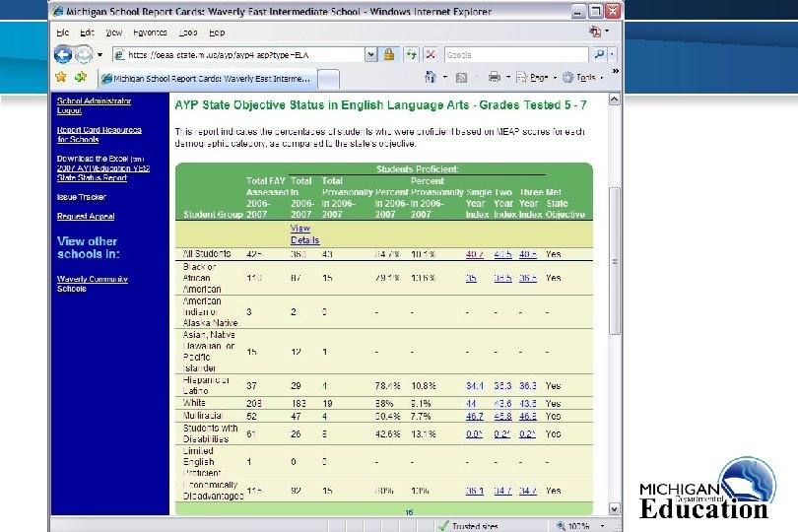Click the browser Forward arrow button

[x=84, y=54]
